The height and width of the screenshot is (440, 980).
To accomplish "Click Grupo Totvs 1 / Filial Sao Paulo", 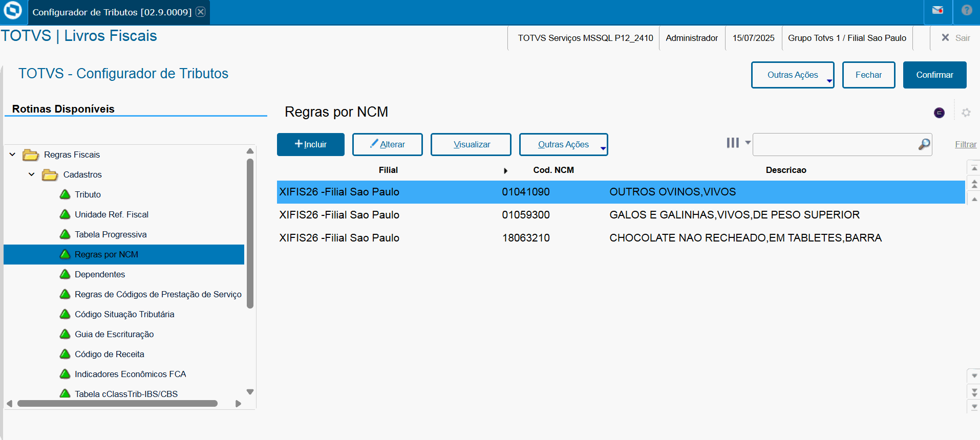I will point(847,38).
